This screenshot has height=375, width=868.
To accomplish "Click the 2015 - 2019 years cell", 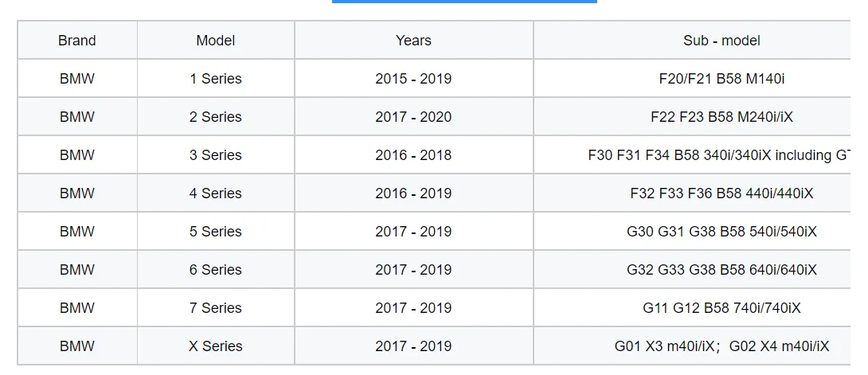I will tap(413, 79).
